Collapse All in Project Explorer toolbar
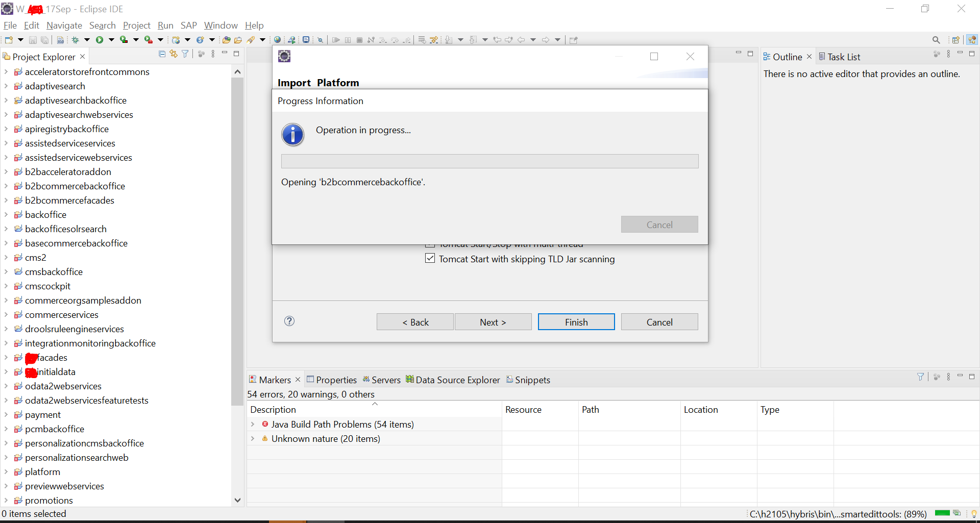This screenshot has height=523, width=980. 162,54
